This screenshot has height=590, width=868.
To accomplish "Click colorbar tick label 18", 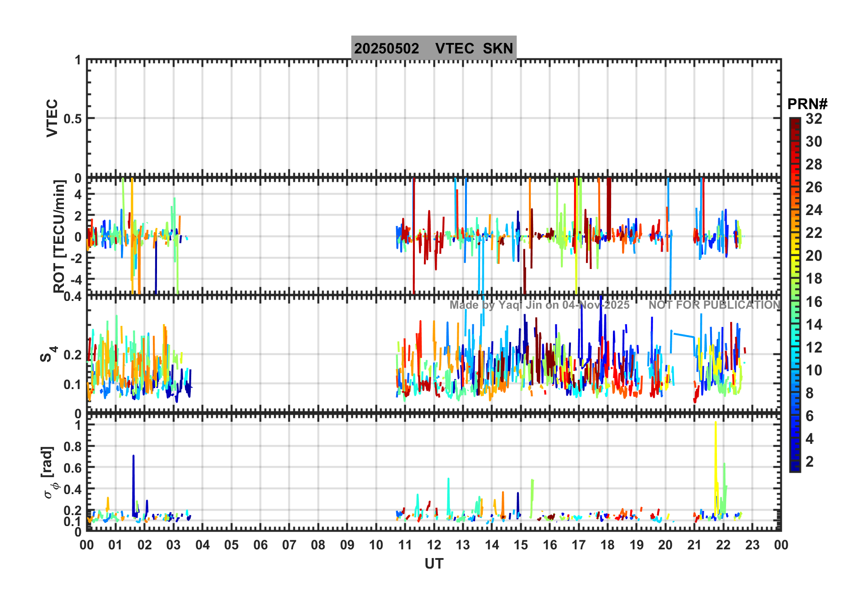I will coord(814,279).
